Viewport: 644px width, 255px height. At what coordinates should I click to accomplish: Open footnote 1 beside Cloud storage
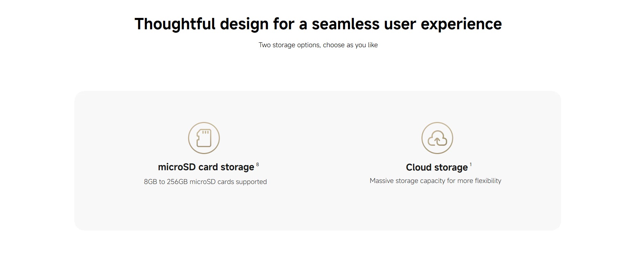471,165
